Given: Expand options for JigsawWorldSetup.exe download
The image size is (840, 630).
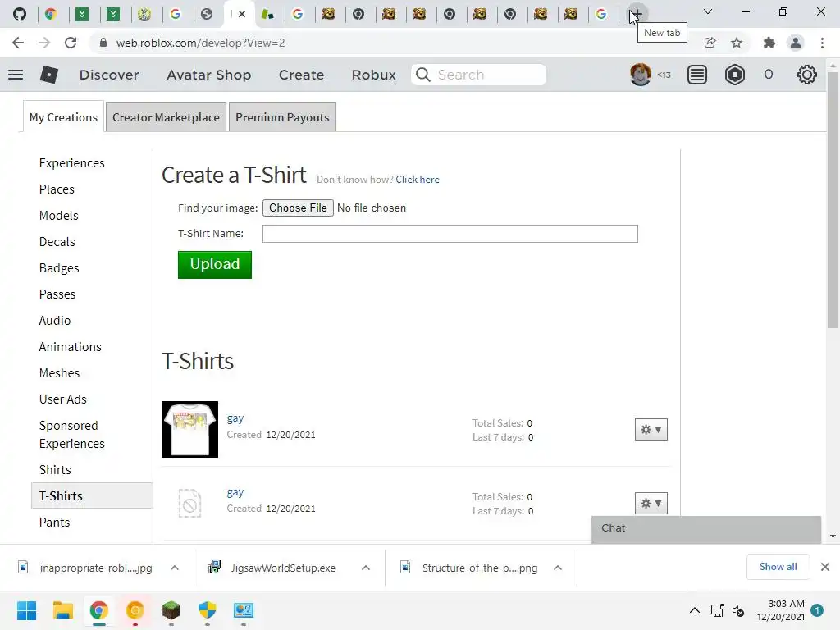Looking at the screenshot, I should tap(366, 568).
